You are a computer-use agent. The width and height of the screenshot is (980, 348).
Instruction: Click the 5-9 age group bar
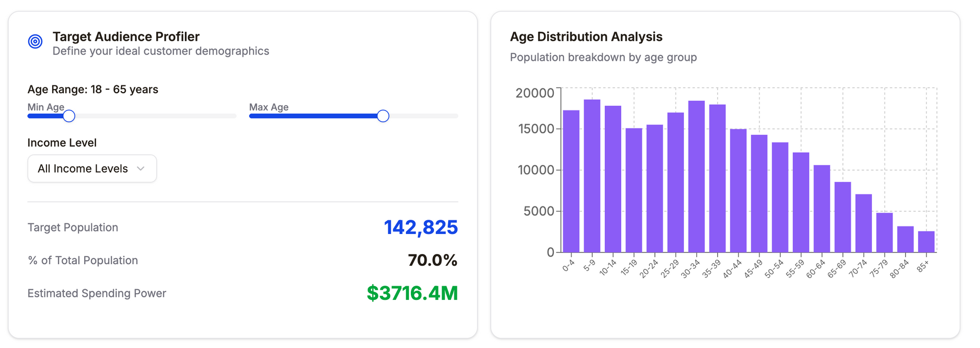(x=592, y=176)
